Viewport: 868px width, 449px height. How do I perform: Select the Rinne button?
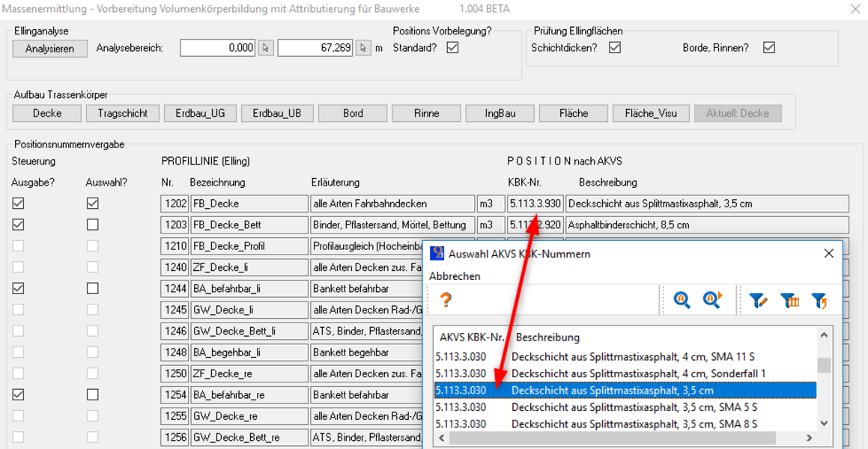click(x=426, y=114)
